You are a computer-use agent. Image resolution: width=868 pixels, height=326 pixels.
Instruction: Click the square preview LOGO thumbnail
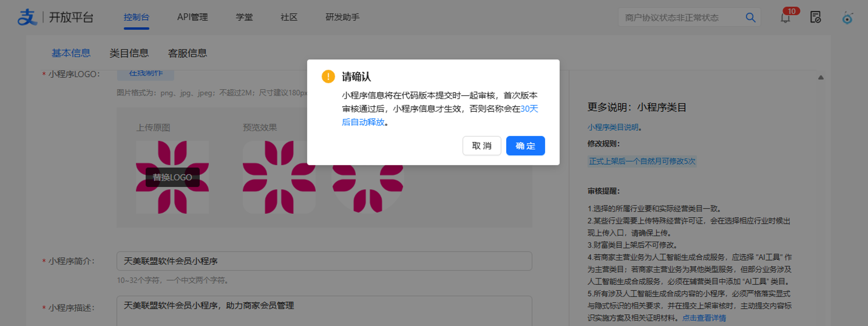coord(279,177)
